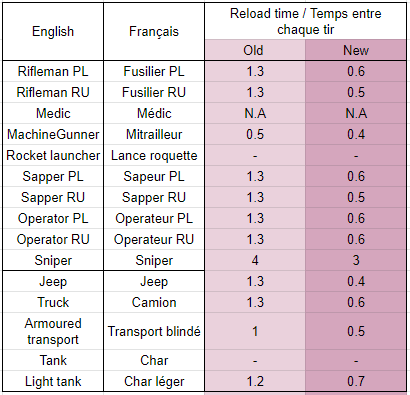The image size is (410, 395).
Task: Select the English column header cell
Action: [x=53, y=32]
